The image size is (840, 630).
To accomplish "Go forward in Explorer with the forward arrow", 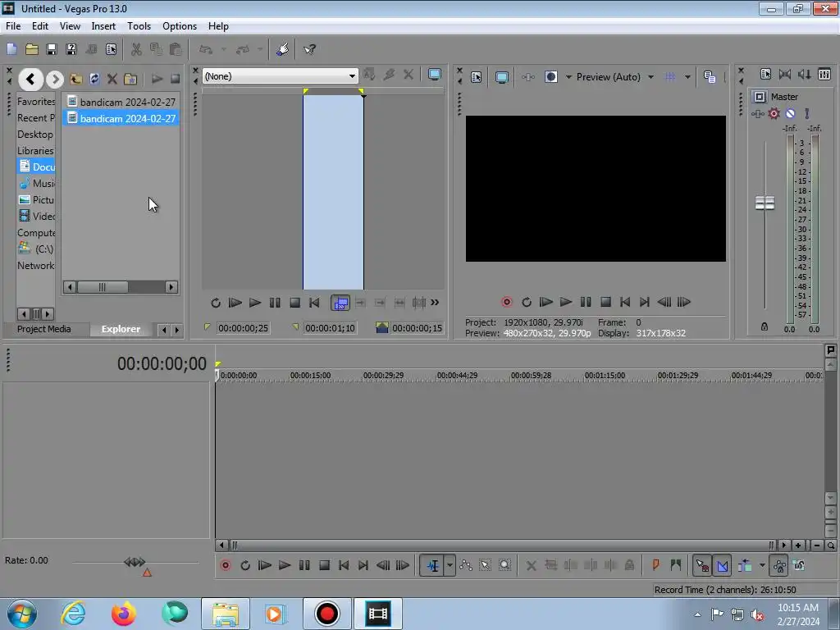I will (55, 80).
